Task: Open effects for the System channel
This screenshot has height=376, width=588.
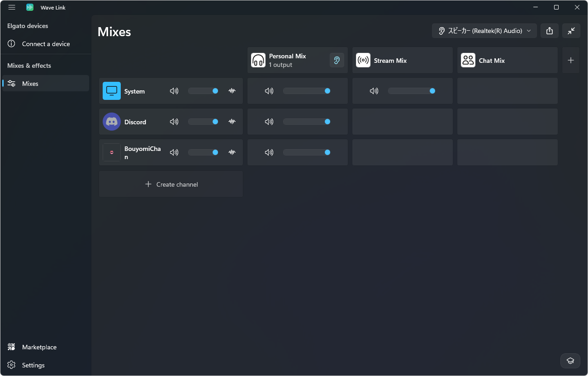Action: pyautogui.click(x=232, y=91)
